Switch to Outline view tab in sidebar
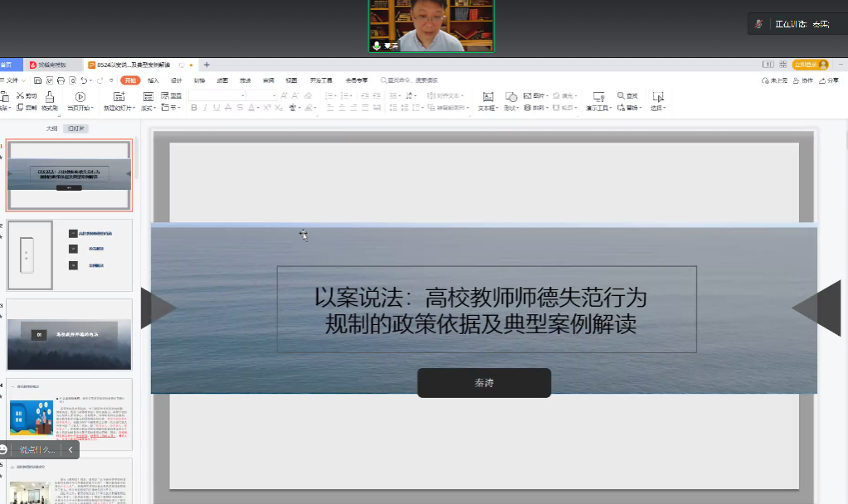 (x=51, y=128)
